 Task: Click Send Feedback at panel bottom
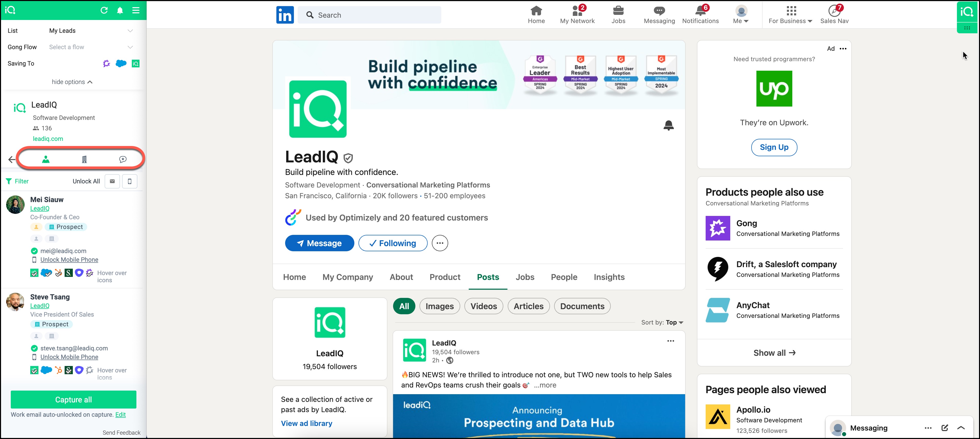point(121,433)
